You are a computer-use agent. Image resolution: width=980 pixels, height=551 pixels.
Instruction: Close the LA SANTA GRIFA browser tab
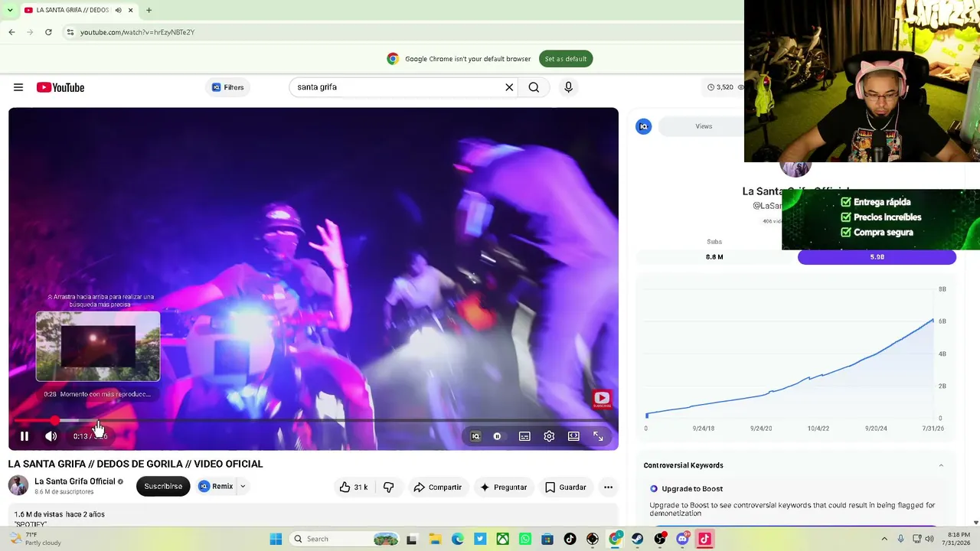pos(131,10)
